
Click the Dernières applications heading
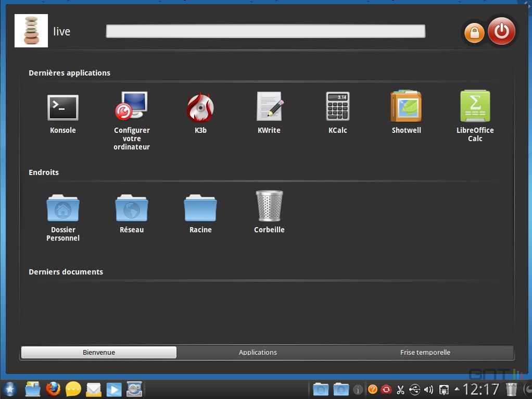[x=70, y=73]
